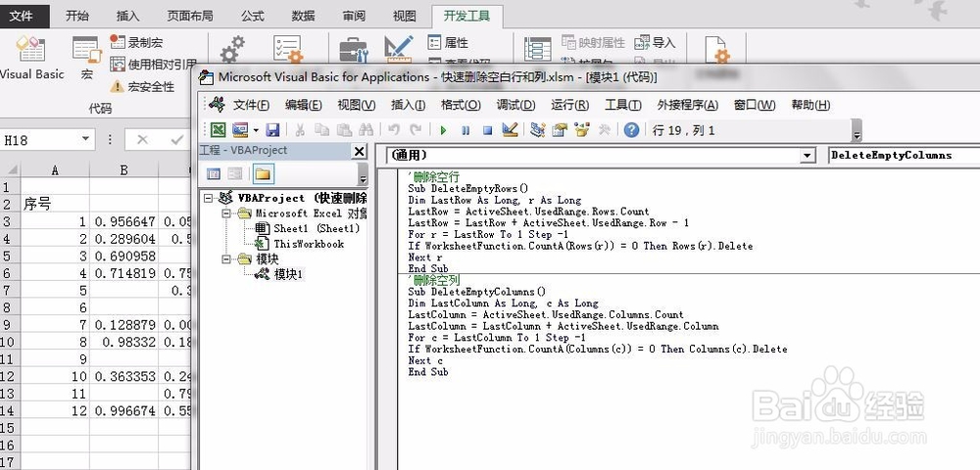Screen dimensions: 980x470
Task: Open the (通用) object dropdown arrow
Action: [808, 156]
